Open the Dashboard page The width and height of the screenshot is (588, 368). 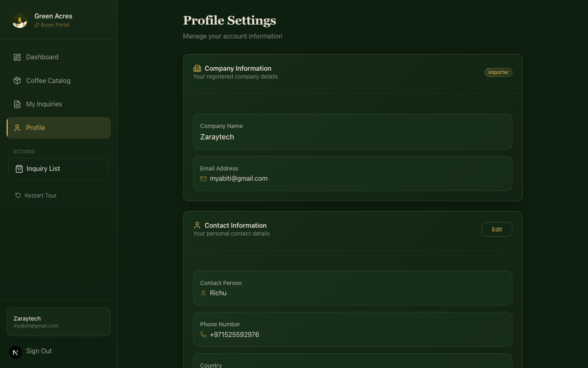tap(58, 57)
